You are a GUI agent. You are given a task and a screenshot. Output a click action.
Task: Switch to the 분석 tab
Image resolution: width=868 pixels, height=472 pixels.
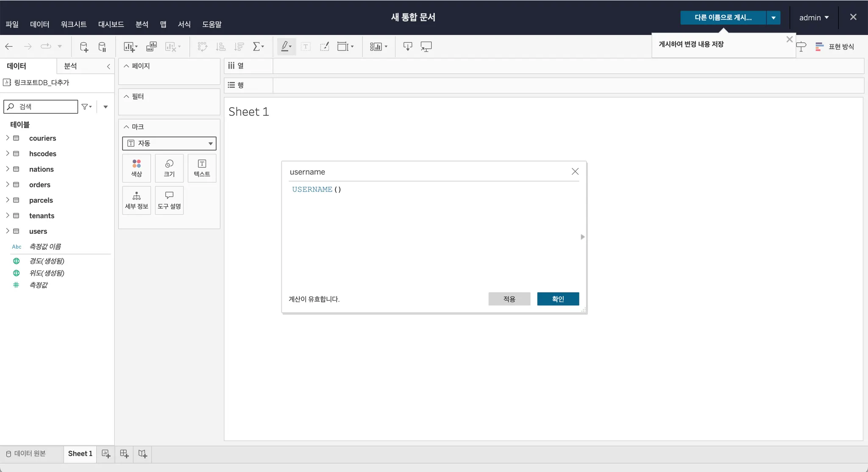(70, 66)
